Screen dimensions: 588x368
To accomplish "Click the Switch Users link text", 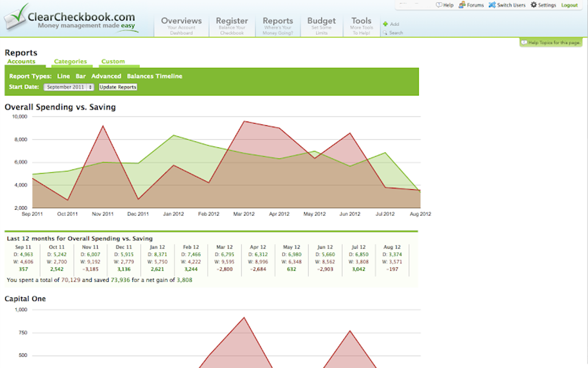I will (x=511, y=5).
